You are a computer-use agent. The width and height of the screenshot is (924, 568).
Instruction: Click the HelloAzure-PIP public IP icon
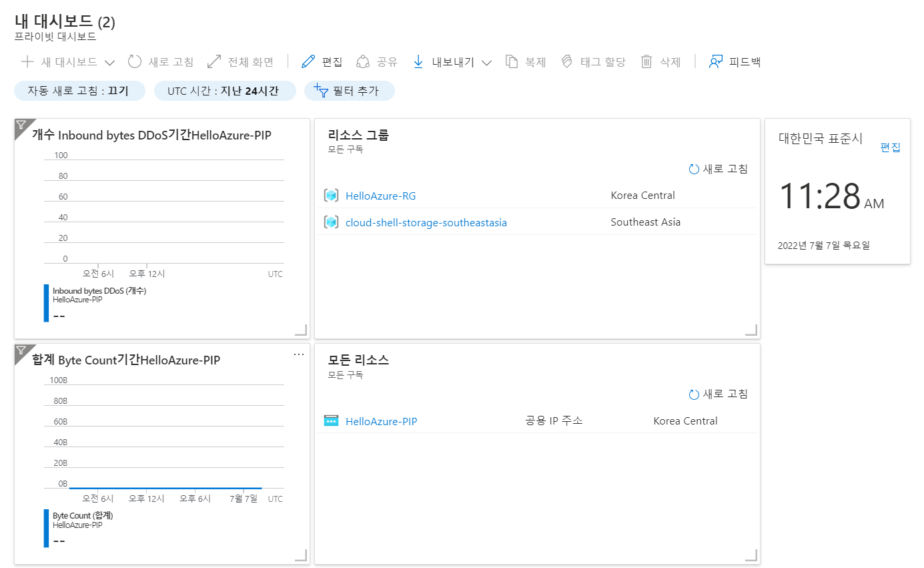(x=331, y=420)
